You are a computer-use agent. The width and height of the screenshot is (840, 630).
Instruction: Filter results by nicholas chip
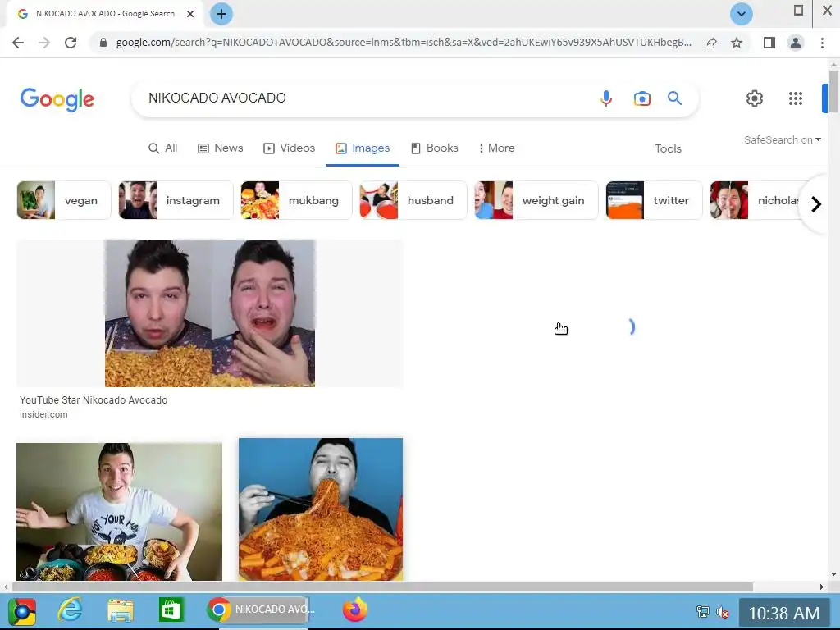coord(756,200)
